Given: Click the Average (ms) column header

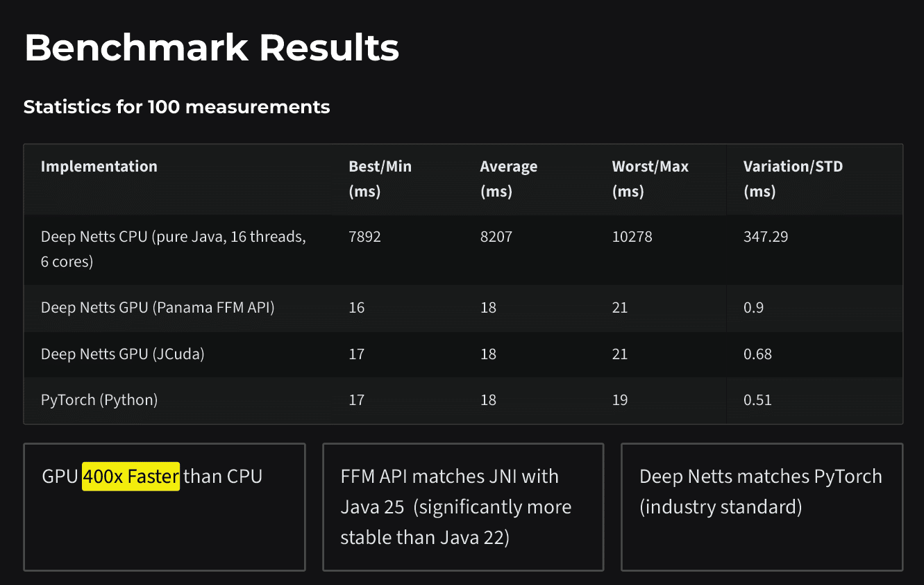Looking at the screenshot, I should (508, 179).
